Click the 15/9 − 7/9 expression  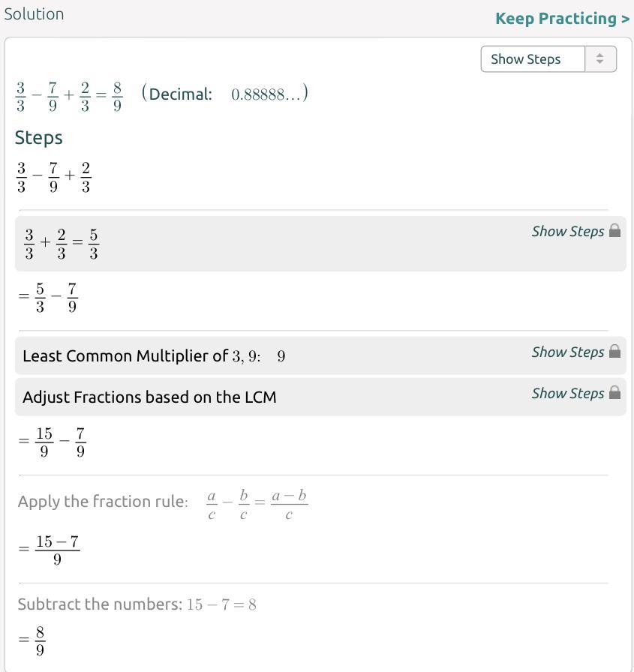60,442
